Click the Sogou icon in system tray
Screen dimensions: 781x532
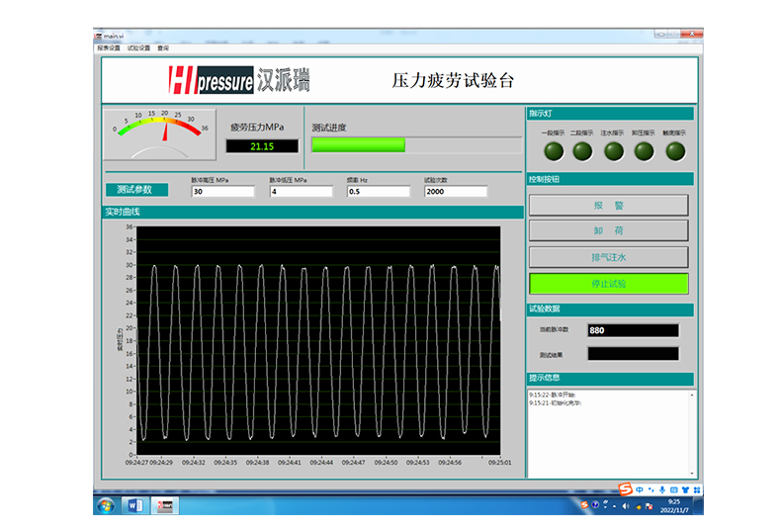click(584, 505)
